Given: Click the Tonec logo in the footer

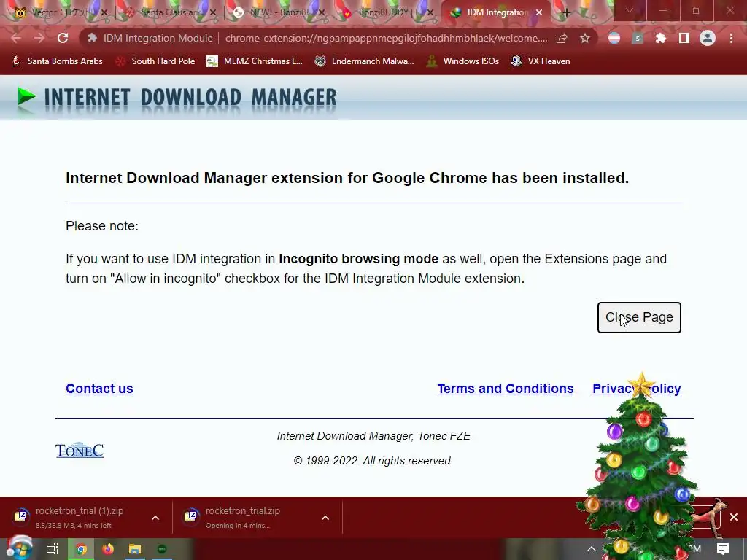Looking at the screenshot, I should (80, 450).
